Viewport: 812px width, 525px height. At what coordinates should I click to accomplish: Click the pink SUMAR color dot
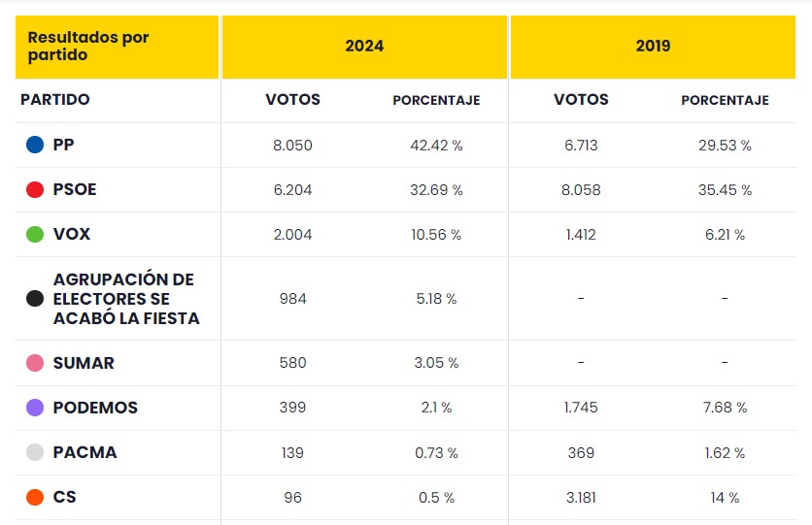click(x=35, y=363)
